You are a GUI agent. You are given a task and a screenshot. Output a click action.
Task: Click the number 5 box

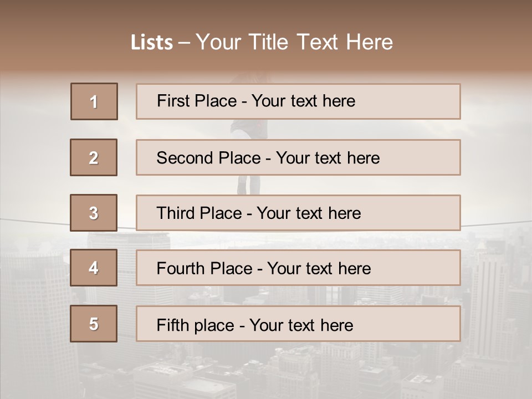click(94, 324)
